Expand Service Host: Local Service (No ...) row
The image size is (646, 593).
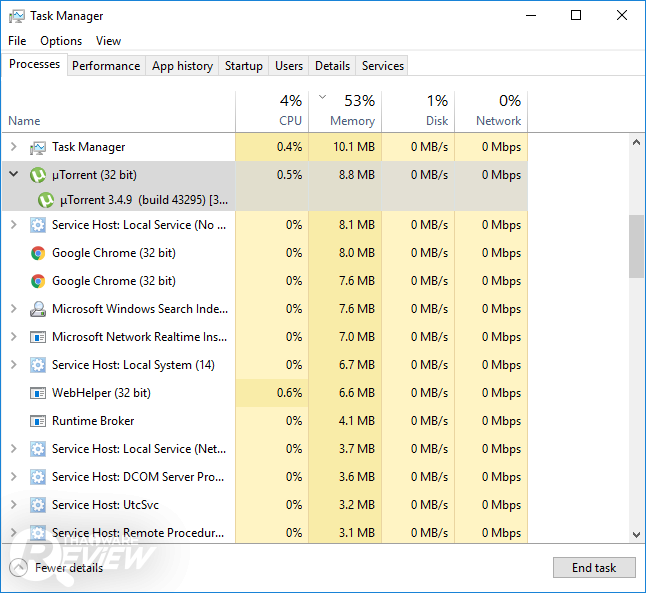(x=14, y=225)
